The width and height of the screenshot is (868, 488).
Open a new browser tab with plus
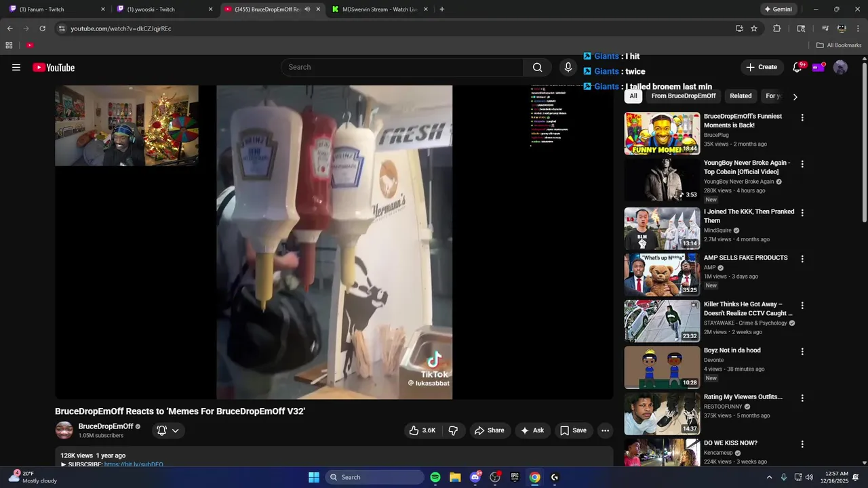click(x=442, y=9)
